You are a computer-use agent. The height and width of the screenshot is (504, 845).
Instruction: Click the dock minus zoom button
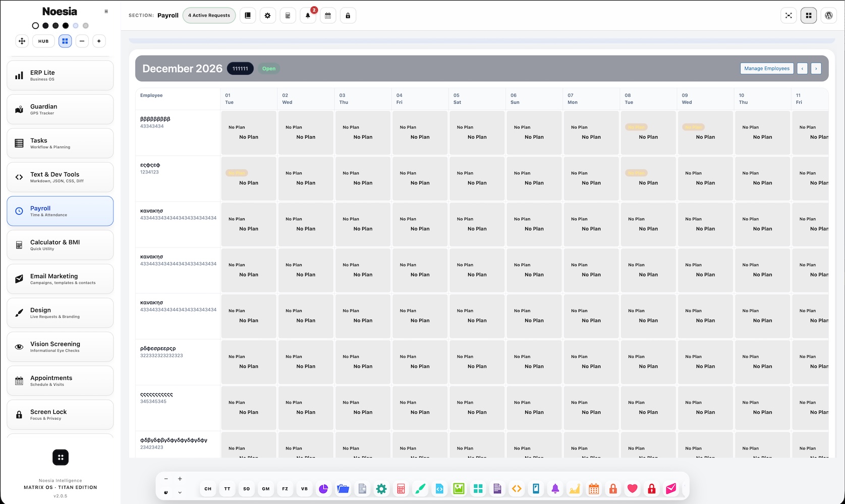pyautogui.click(x=166, y=479)
